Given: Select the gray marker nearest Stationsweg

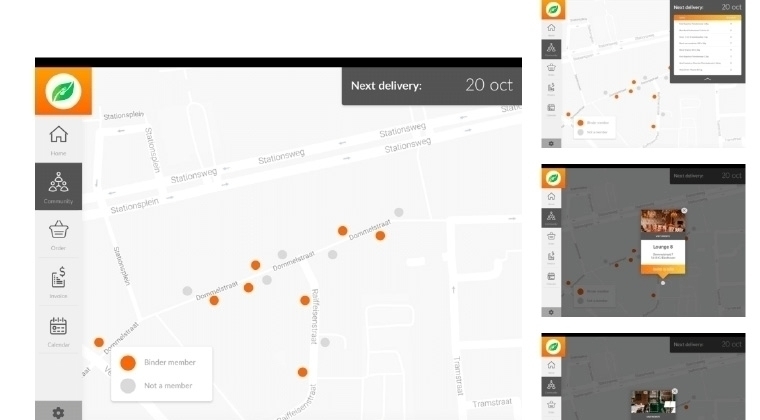Looking at the screenshot, I should 399,212.
